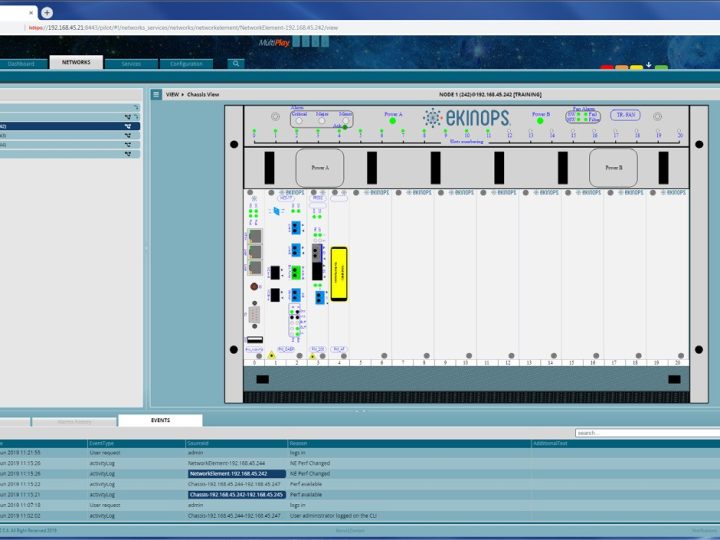Click the Power A module block

pyautogui.click(x=320, y=168)
